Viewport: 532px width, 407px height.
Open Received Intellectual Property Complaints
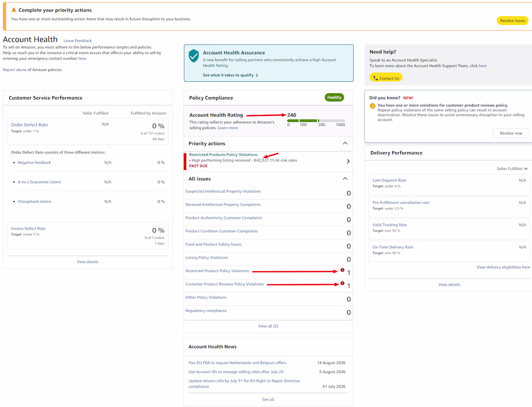click(223, 204)
